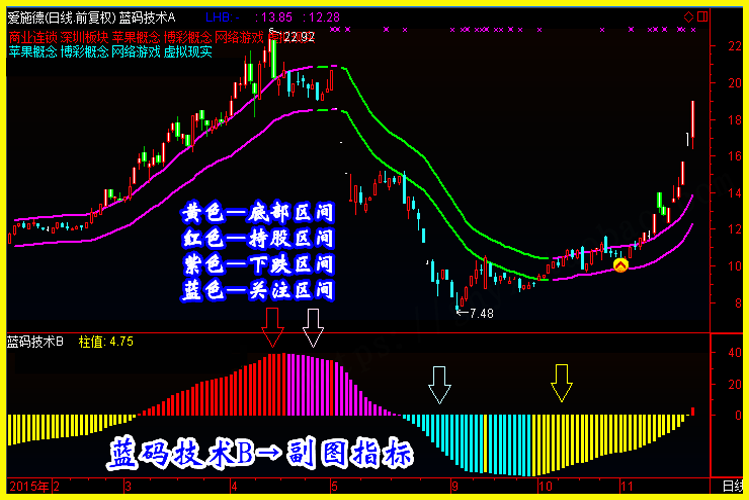Click the 0 label on sub-chart axis
The image size is (749, 500).
tap(738, 415)
